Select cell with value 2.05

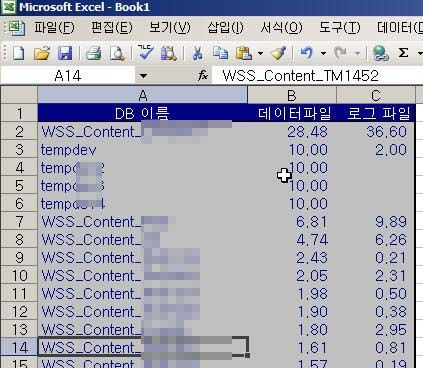pyautogui.click(x=292, y=275)
